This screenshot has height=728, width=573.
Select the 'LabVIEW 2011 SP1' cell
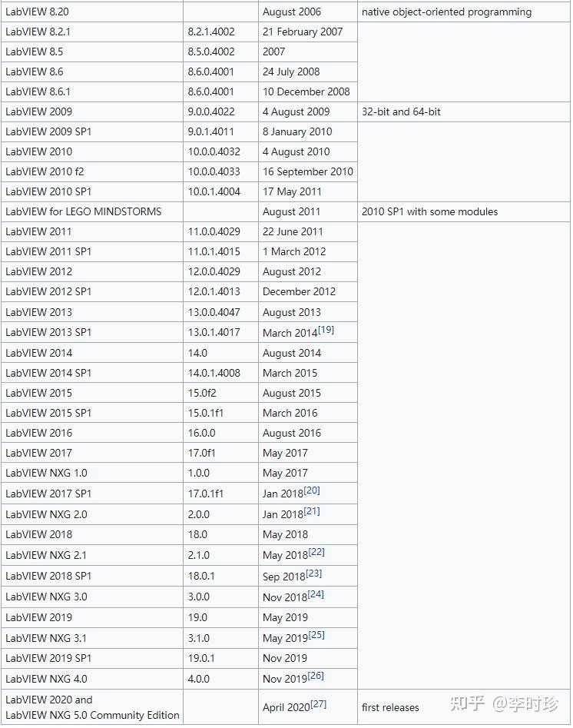pos(92,251)
